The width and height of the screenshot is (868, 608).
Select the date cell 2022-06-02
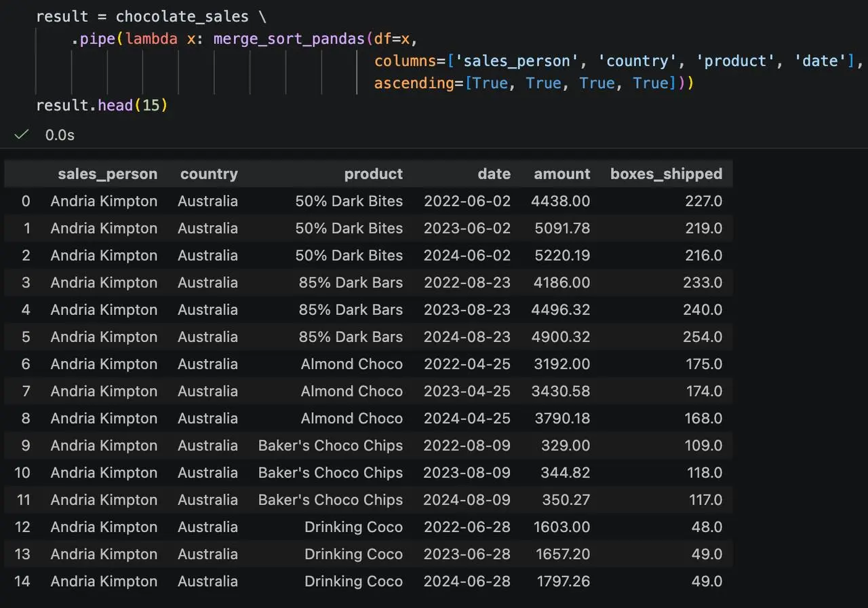tap(467, 201)
